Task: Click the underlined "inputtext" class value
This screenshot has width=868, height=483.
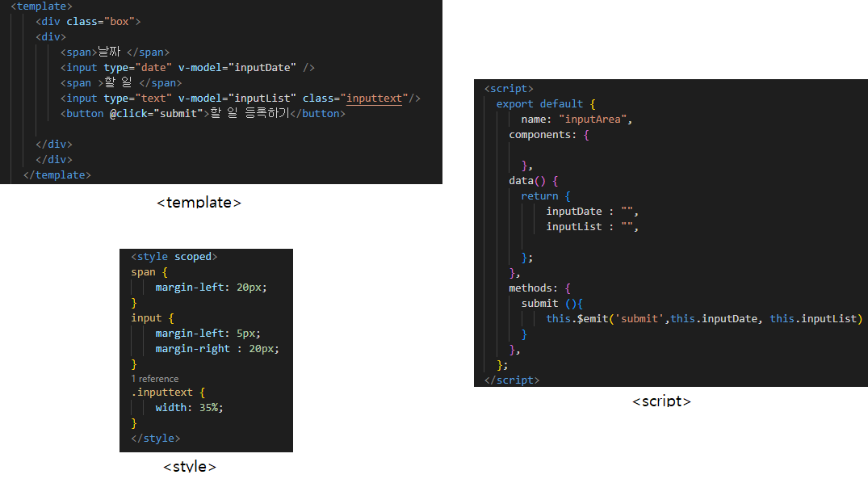Action: 374,99
